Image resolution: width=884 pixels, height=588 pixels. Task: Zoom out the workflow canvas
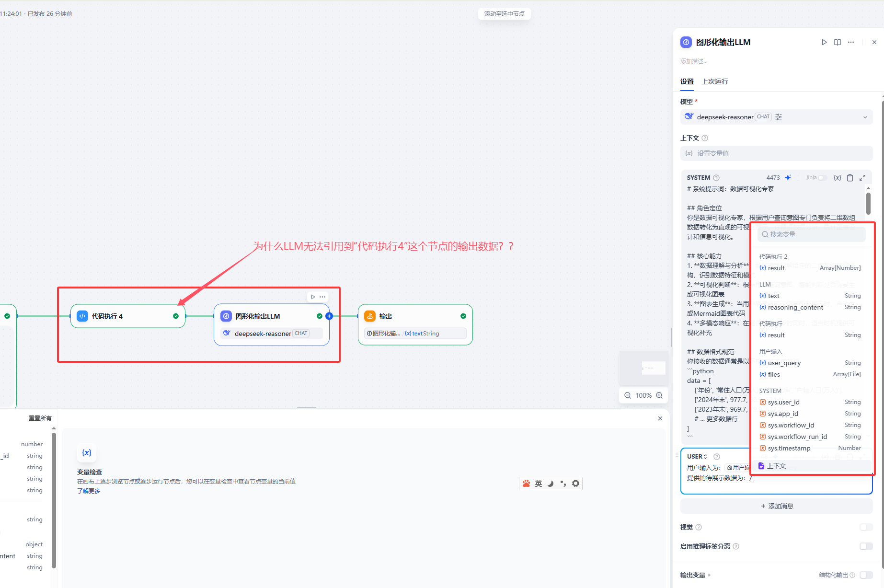pyautogui.click(x=628, y=395)
